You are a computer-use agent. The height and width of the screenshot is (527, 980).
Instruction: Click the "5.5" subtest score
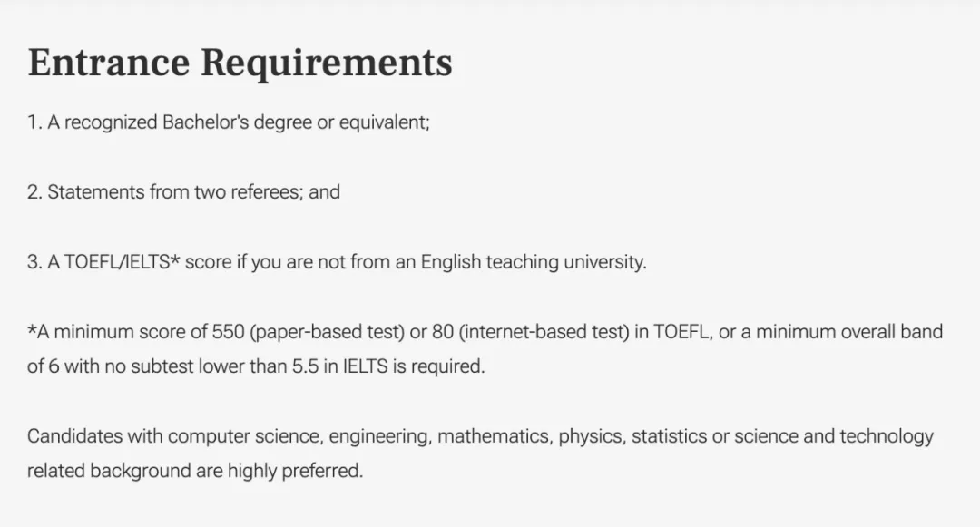(x=305, y=366)
